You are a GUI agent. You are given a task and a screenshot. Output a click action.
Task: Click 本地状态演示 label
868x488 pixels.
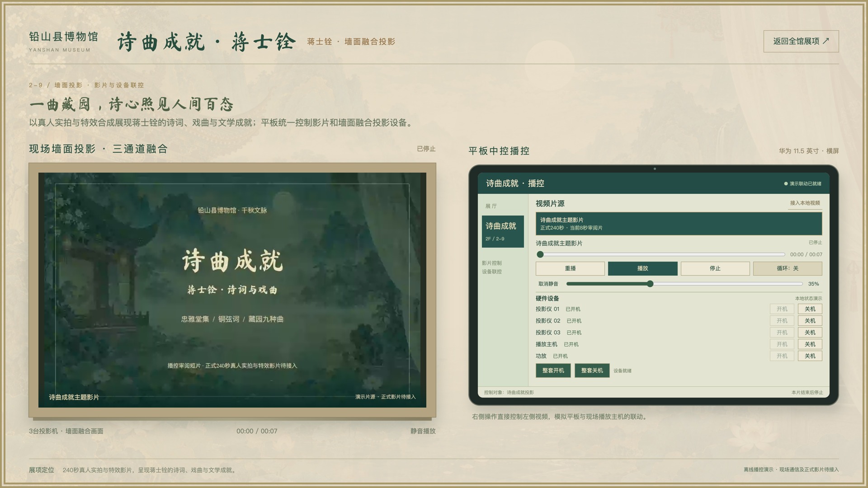tap(809, 298)
